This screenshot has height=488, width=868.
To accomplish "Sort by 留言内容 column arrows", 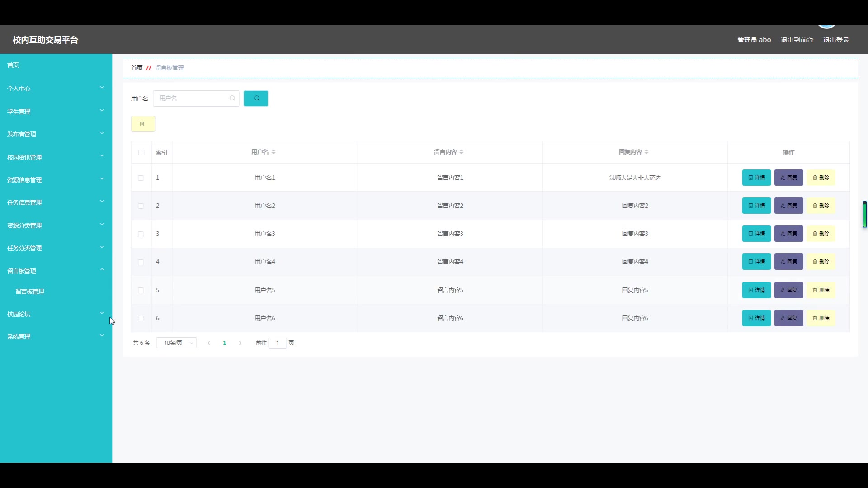I will click(461, 152).
